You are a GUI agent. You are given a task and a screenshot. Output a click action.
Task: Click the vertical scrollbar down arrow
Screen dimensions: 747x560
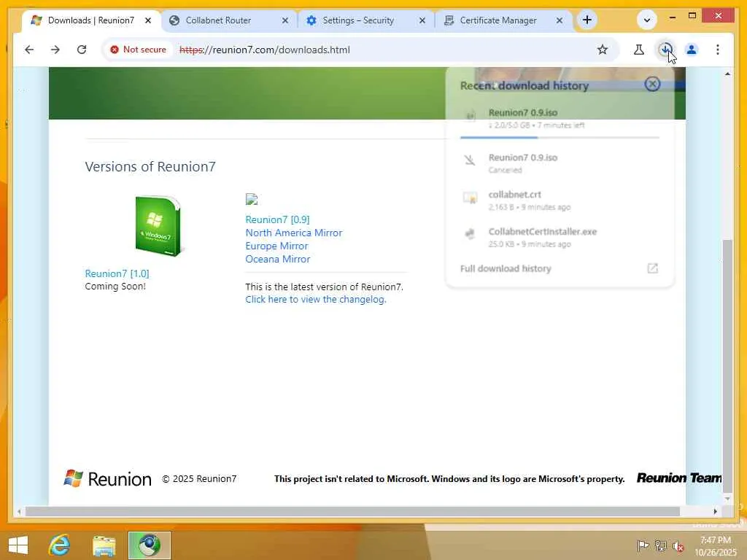click(x=727, y=499)
